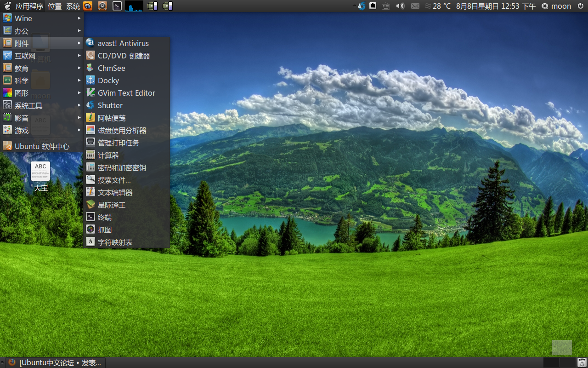Viewport: 588px width, 368px height.
Task: Open 星际译王 dictionary
Action: 127,205
